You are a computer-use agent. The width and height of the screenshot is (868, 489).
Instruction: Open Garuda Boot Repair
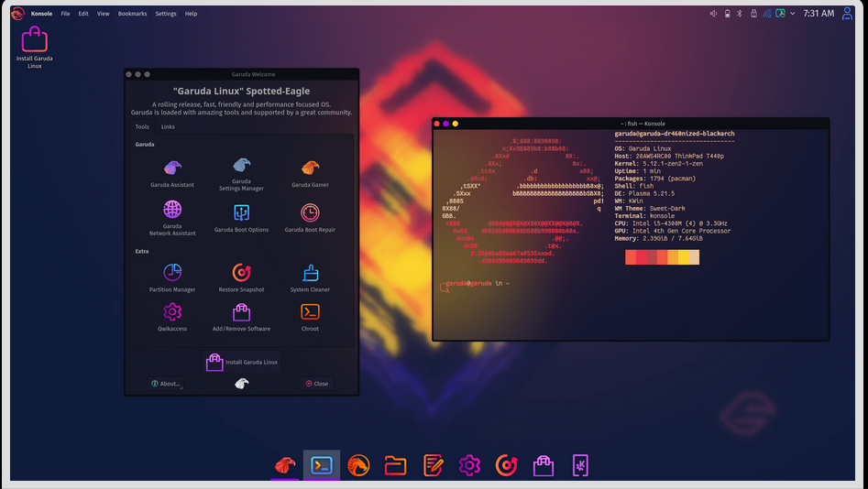[x=310, y=218]
